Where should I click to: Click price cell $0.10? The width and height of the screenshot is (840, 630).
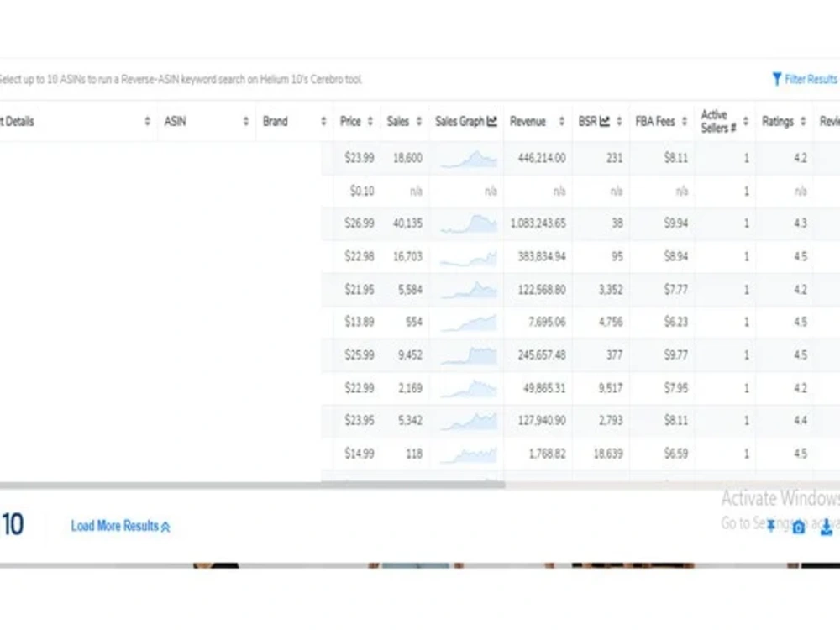(x=362, y=192)
